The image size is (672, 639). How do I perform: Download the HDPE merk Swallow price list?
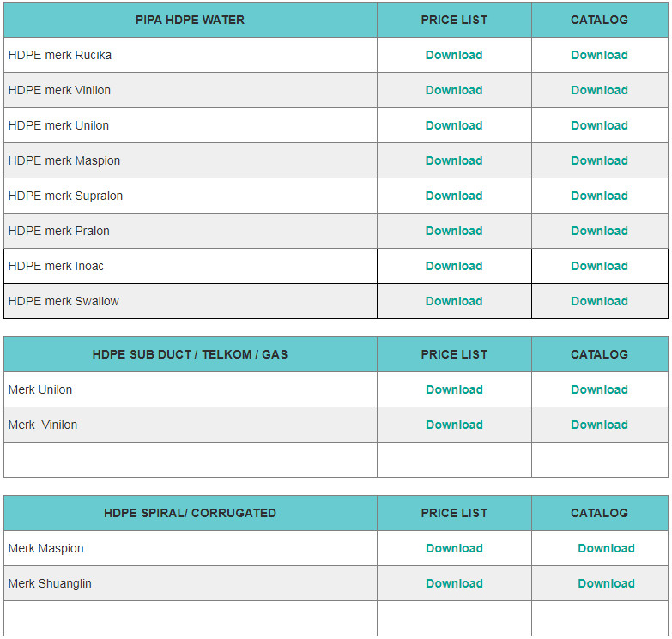point(454,301)
